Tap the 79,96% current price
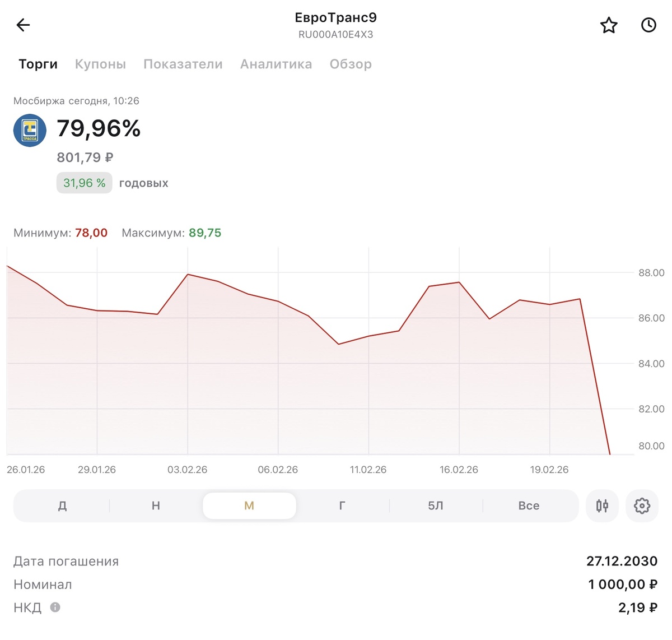 coord(99,128)
